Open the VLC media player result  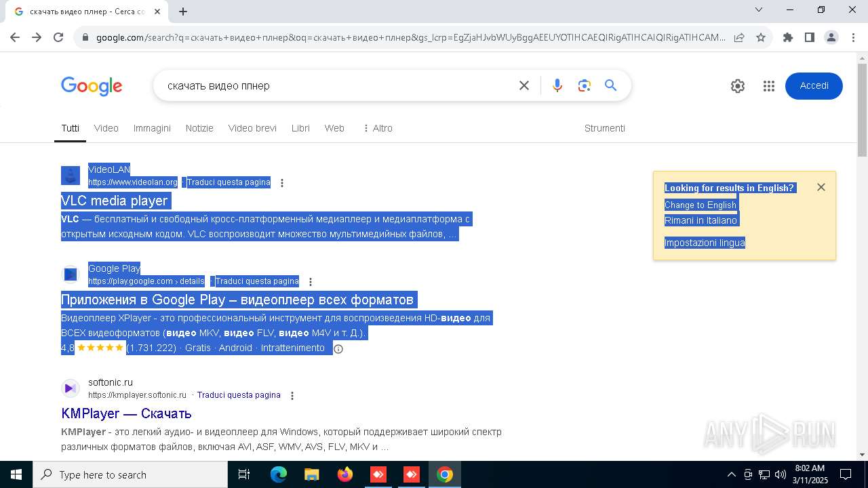[x=115, y=201]
